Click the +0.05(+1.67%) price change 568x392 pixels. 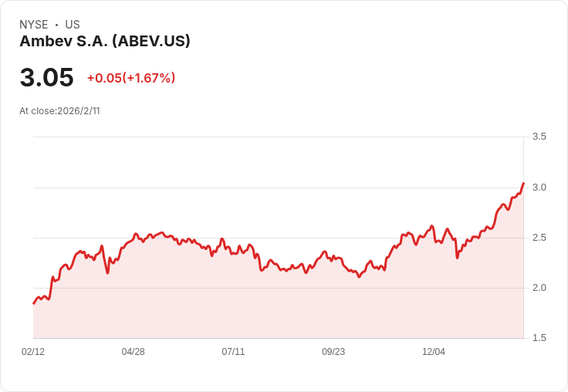click(x=131, y=78)
